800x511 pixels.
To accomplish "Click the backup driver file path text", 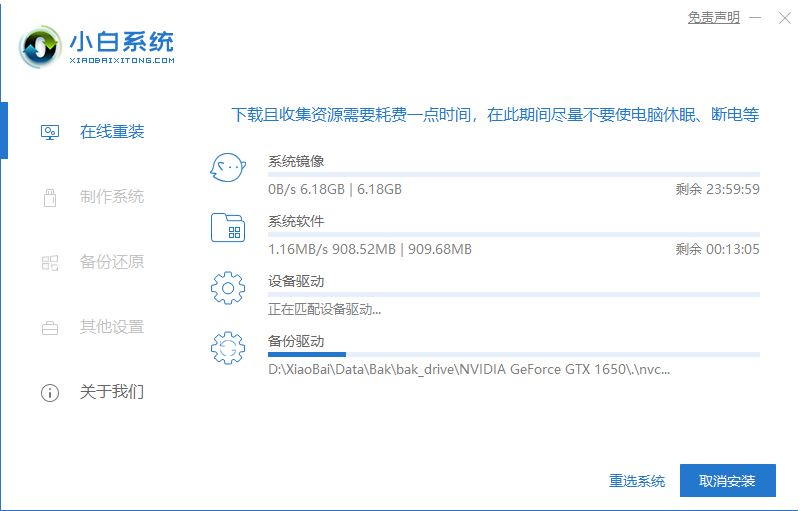I will (x=469, y=369).
